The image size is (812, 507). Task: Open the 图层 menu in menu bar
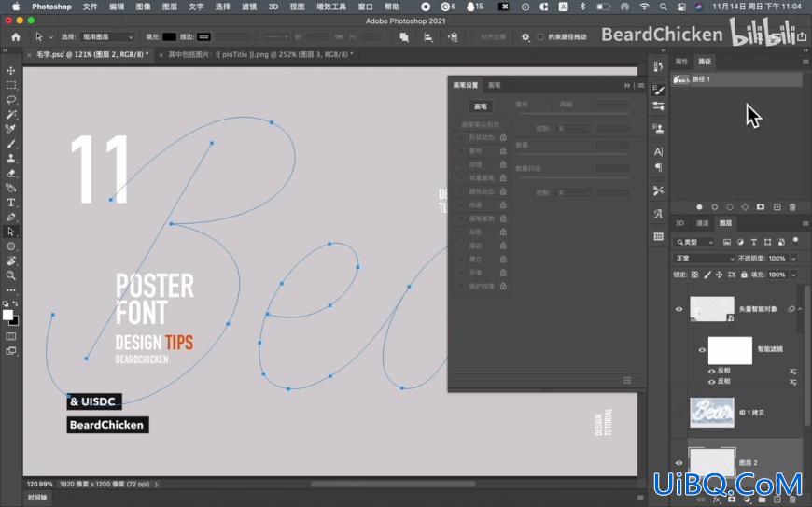click(170, 7)
